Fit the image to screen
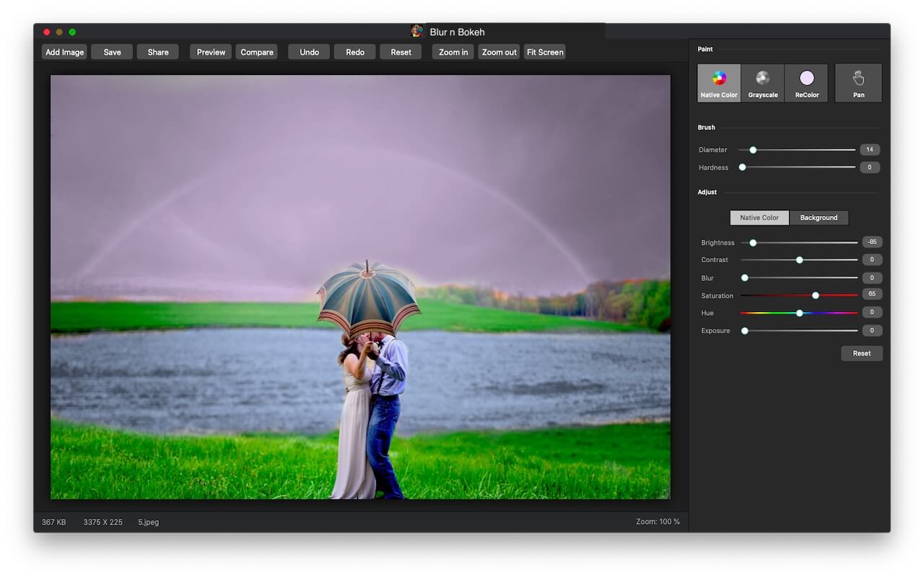 [x=545, y=52]
